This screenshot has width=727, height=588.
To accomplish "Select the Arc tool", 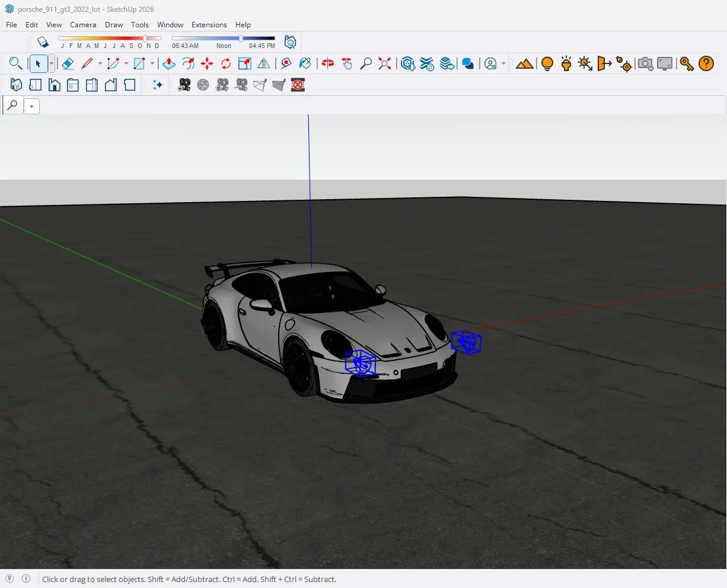I will pyautogui.click(x=113, y=63).
